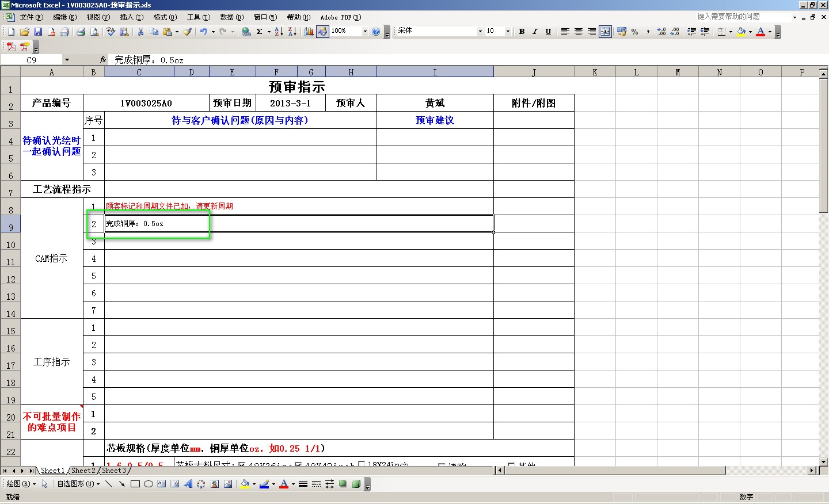Click the Convert to Adobe PDF icon
The height and width of the screenshot is (504, 829).
pos(11,47)
